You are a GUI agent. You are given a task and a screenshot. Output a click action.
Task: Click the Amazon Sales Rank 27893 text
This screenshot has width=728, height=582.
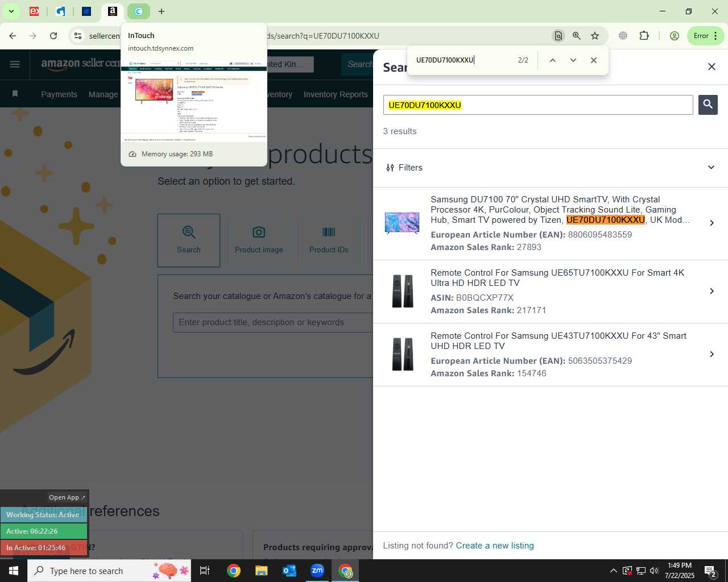click(x=486, y=247)
